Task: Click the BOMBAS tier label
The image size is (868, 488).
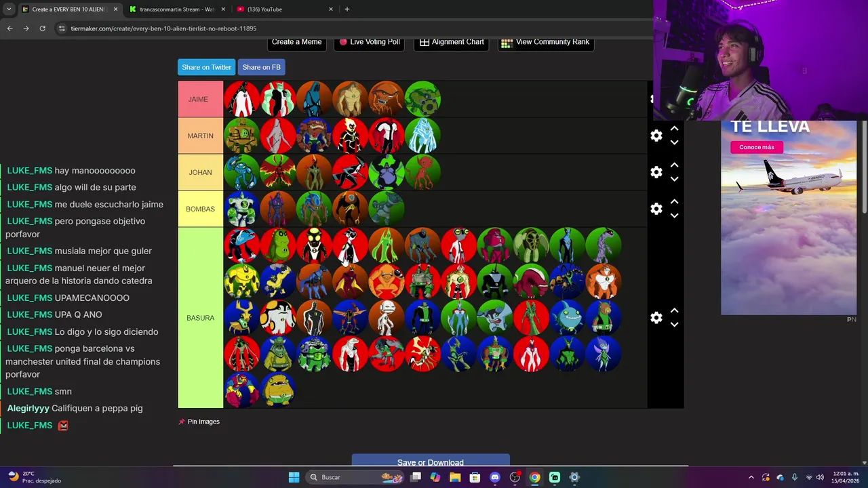Action: point(200,209)
